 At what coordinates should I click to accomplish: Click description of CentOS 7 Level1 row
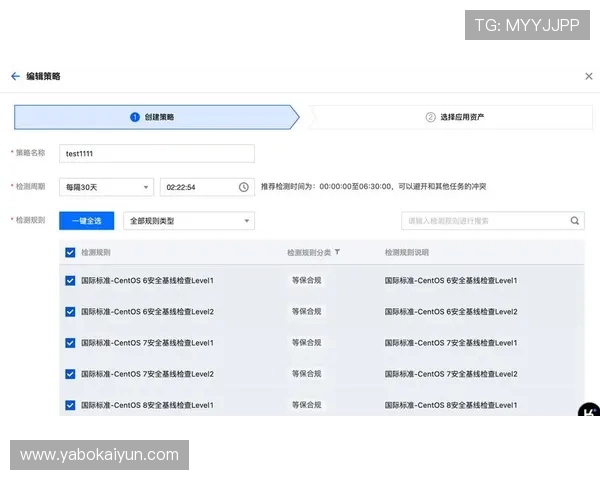[x=451, y=343]
